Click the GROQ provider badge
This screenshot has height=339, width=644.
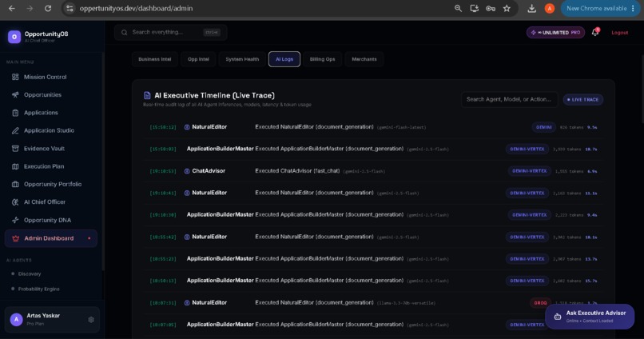540,303
